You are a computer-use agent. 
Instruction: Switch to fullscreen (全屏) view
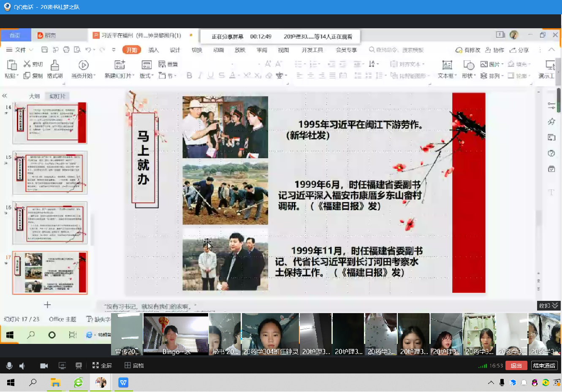point(102,365)
